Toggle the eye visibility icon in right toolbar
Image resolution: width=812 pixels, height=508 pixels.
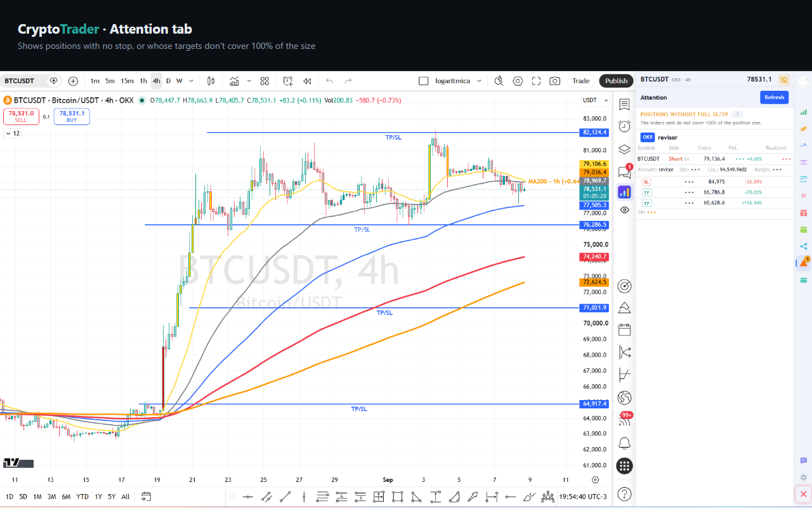tap(624, 210)
